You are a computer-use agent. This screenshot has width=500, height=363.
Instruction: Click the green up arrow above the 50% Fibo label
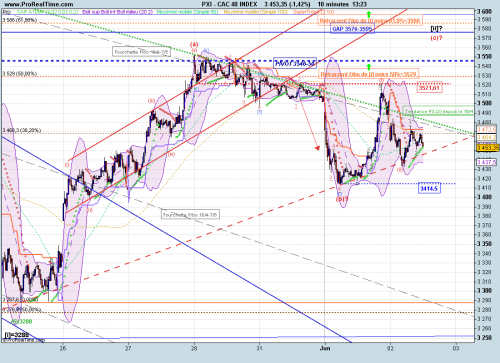pyautogui.click(x=369, y=67)
